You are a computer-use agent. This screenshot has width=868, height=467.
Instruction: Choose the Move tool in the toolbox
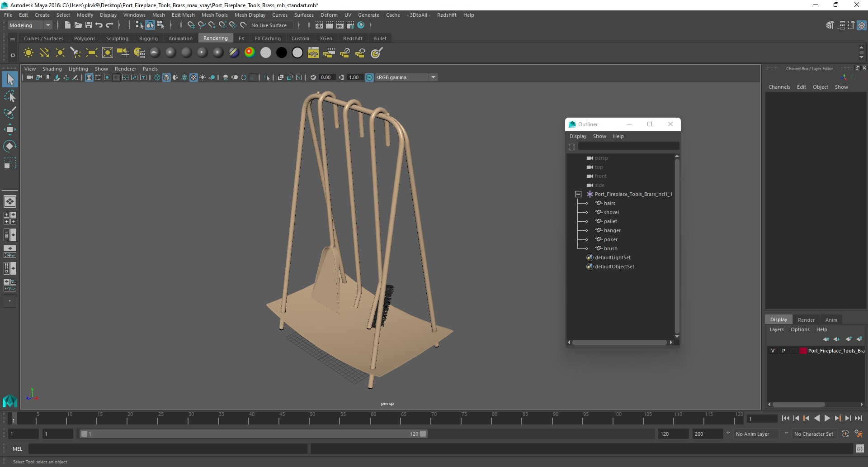pyautogui.click(x=9, y=129)
